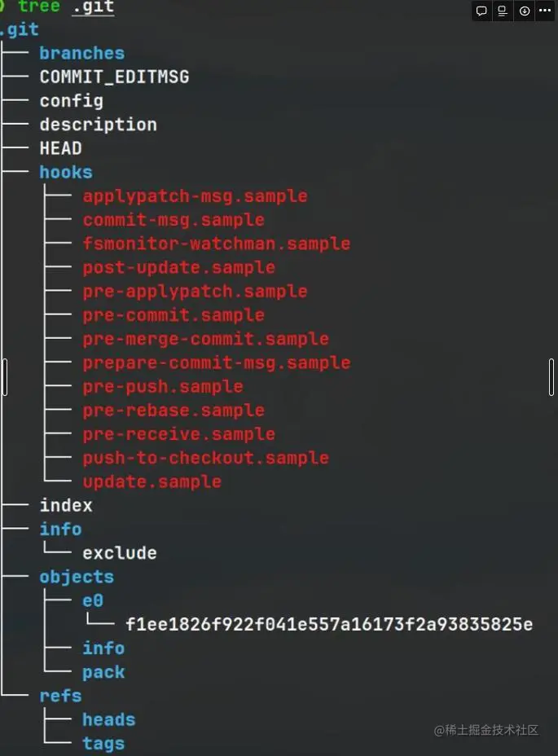
Task: Click the right edge navigation handle
Action: (x=551, y=377)
